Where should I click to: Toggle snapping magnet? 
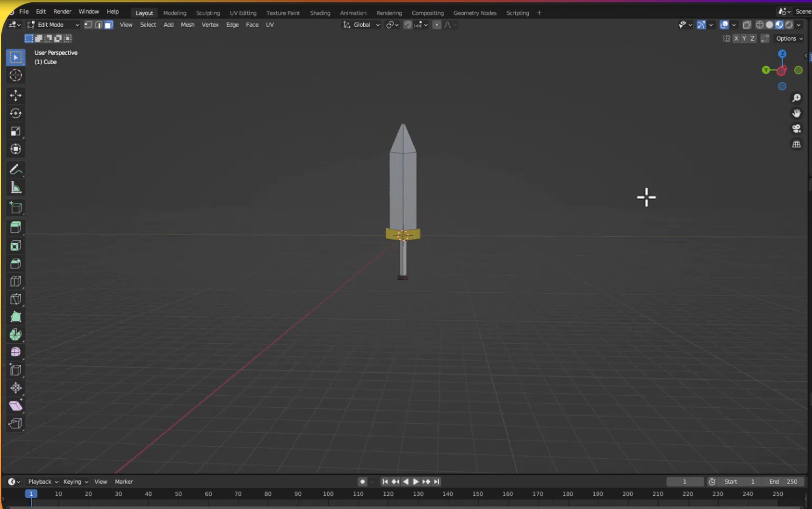tap(408, 25)
